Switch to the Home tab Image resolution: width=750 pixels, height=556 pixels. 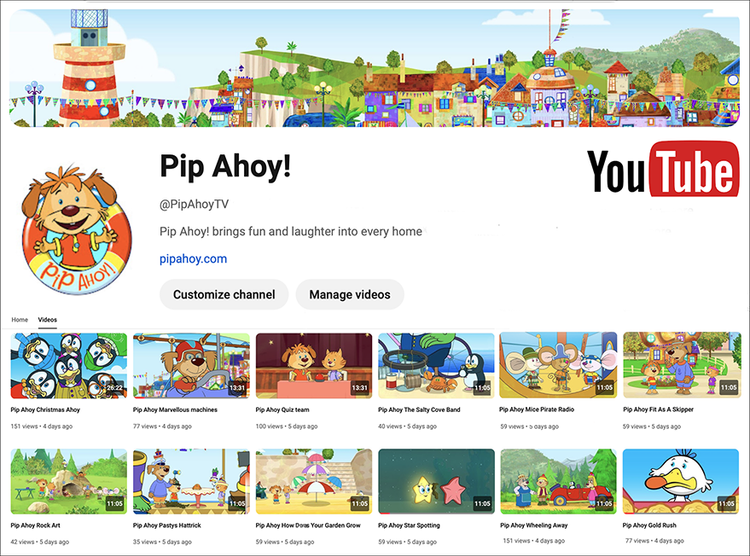tap(20, 320)
